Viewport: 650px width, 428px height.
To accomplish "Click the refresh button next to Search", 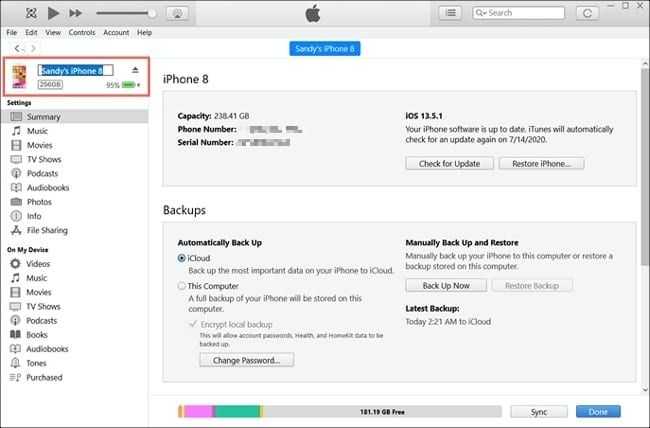I will 587,13.
